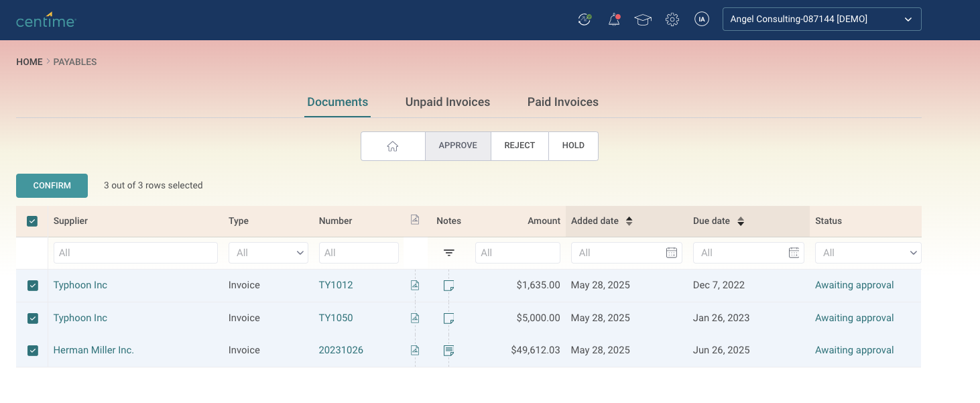The width and height of the screenshot is (980, 403).
Task: Click the Supplier column header
Action: click(x=70, y=221)
